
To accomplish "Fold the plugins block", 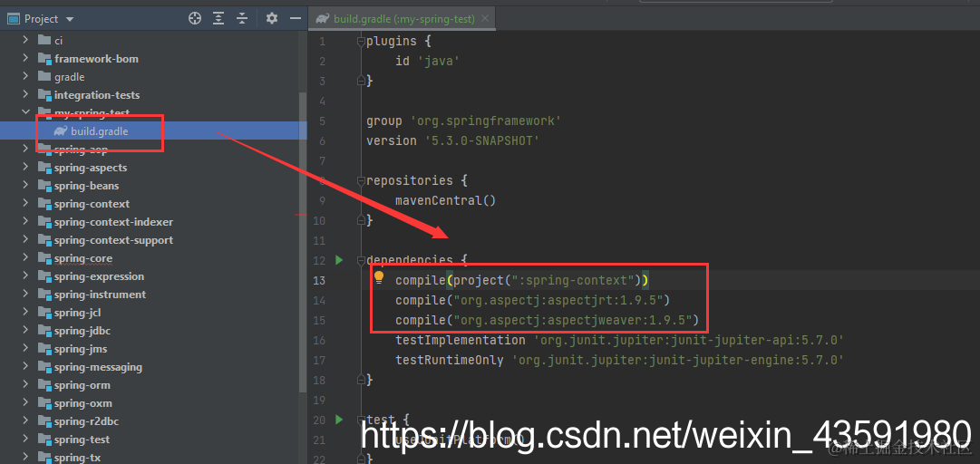I will pyautogui.click(x=360, y=41).
